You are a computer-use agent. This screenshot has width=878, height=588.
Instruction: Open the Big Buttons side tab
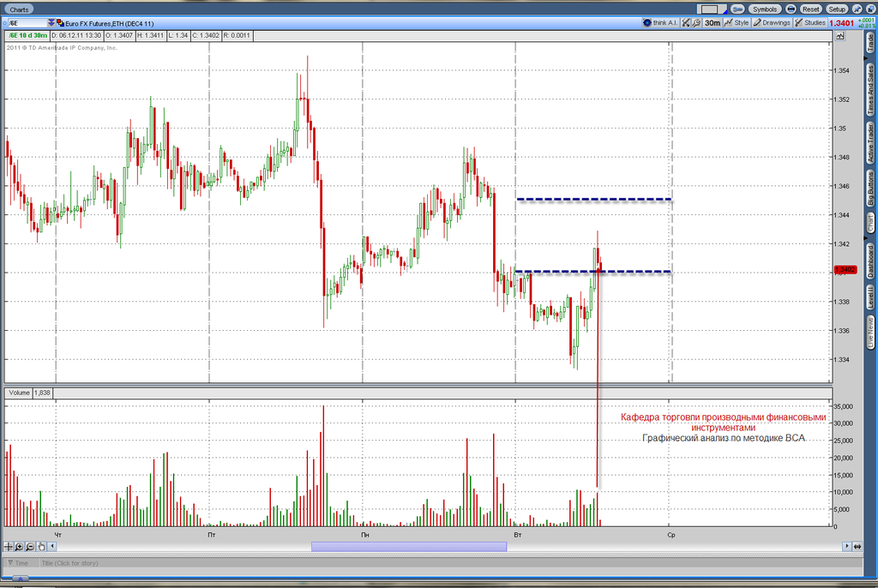870,189
